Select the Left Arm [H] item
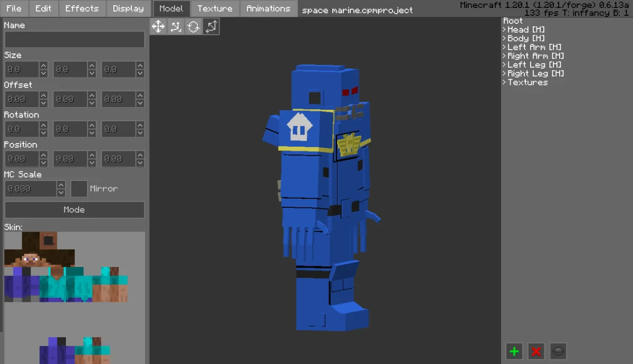The height and width of the screenshot is (364, 633). 534,47
